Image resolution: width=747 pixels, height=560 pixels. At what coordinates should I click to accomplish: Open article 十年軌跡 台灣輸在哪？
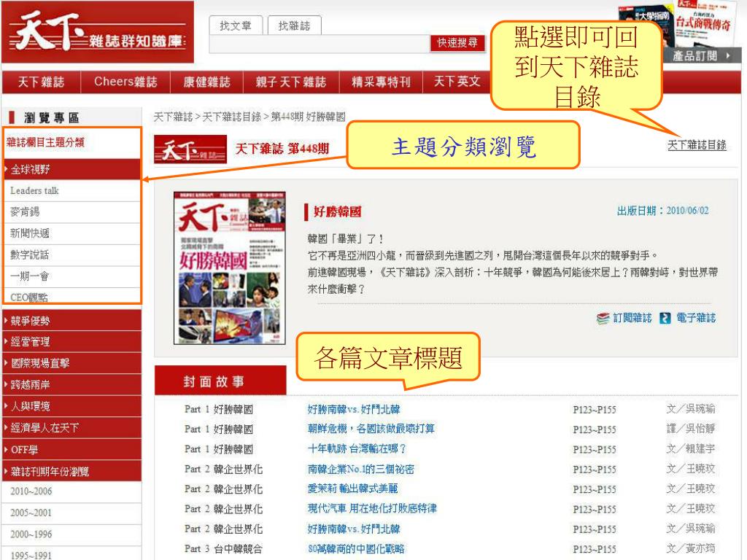[x=357, y=448]
